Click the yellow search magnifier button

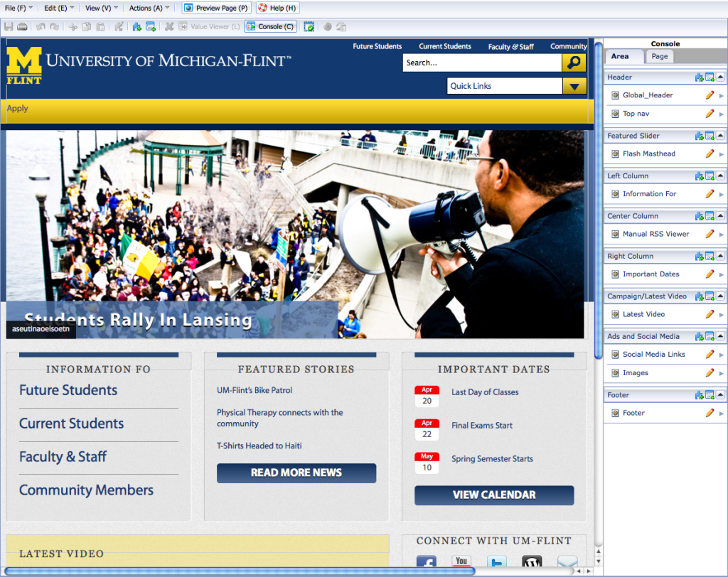[574, 63]
